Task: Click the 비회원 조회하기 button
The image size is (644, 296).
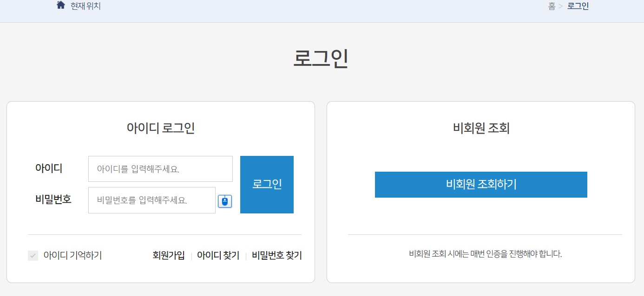Action: [481, 185]
